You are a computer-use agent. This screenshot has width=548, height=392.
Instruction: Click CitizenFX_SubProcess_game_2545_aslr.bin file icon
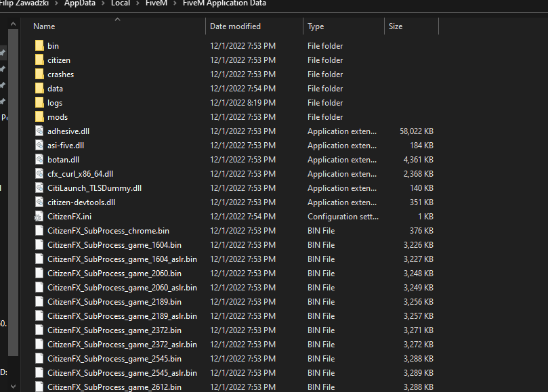pos(39,373)
